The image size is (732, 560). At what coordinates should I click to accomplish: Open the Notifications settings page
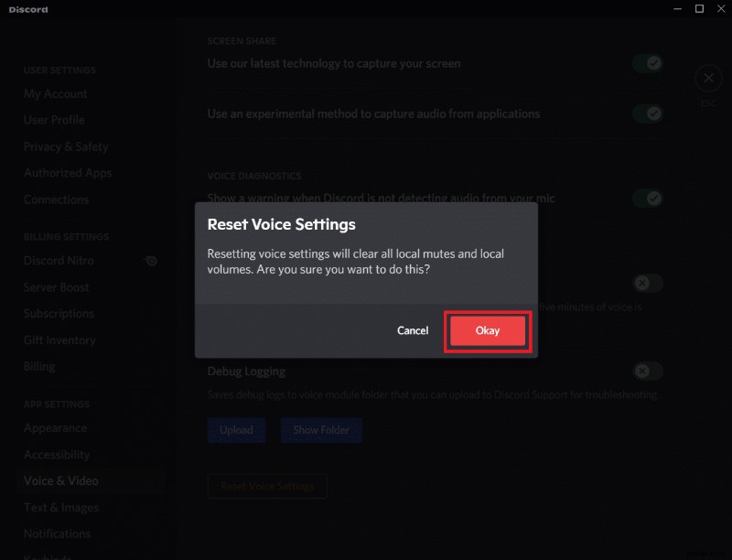tap(57, 533)
